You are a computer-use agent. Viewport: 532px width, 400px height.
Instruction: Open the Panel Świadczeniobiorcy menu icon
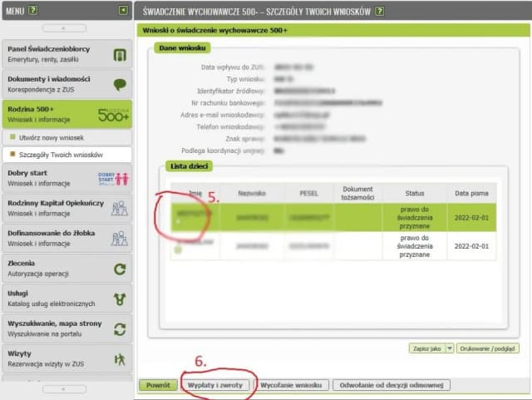[120, 54]
